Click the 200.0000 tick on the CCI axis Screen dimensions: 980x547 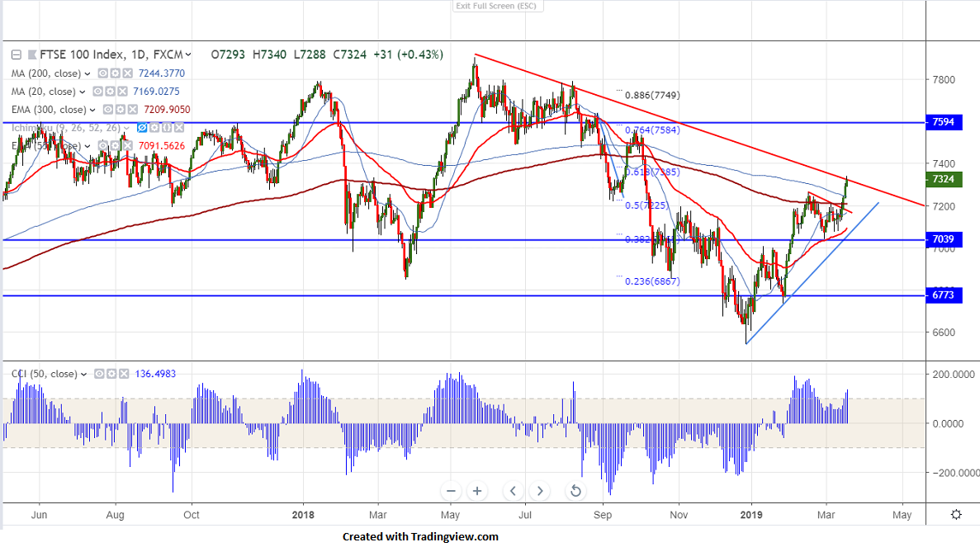[954, 375]
